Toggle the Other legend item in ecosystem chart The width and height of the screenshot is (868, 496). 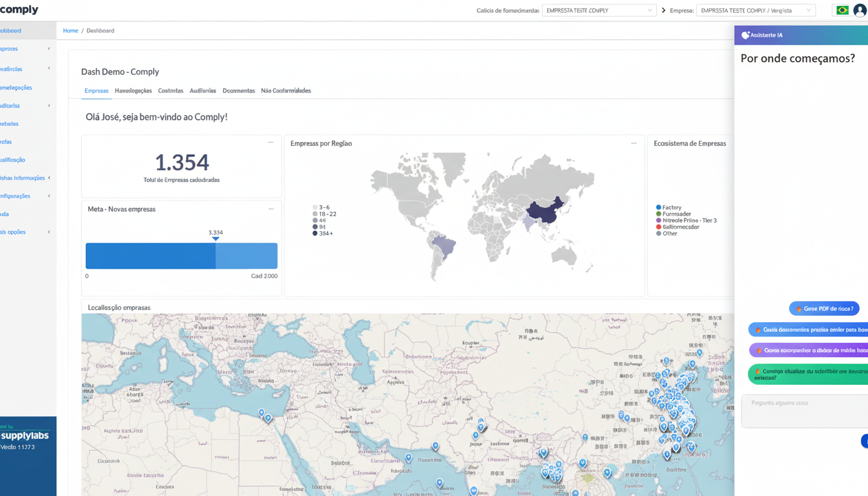666,234
